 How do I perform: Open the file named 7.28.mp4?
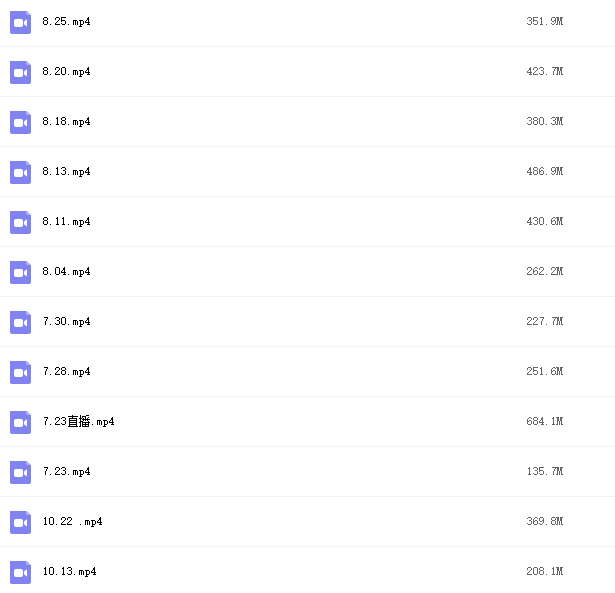(x=66, y=371)
